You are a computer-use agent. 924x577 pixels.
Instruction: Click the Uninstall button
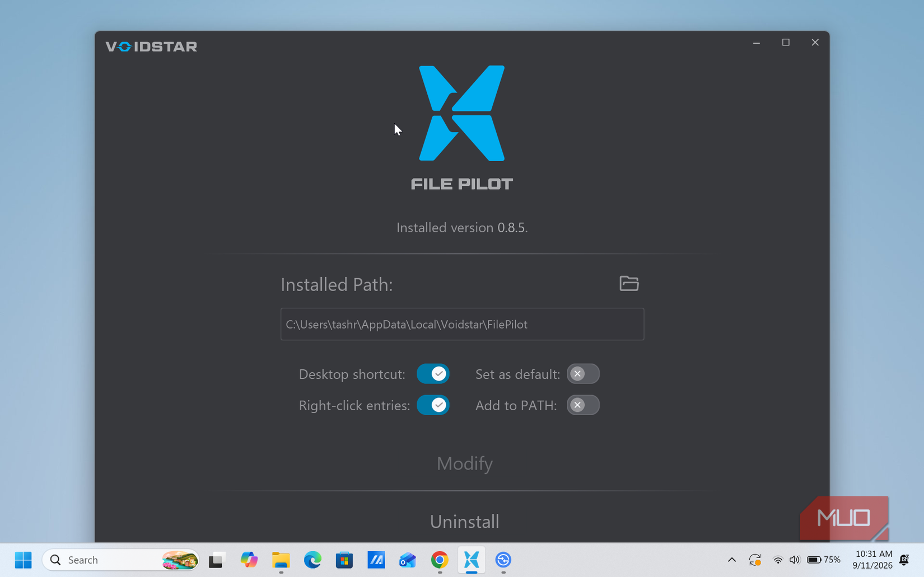pos(465,522)
